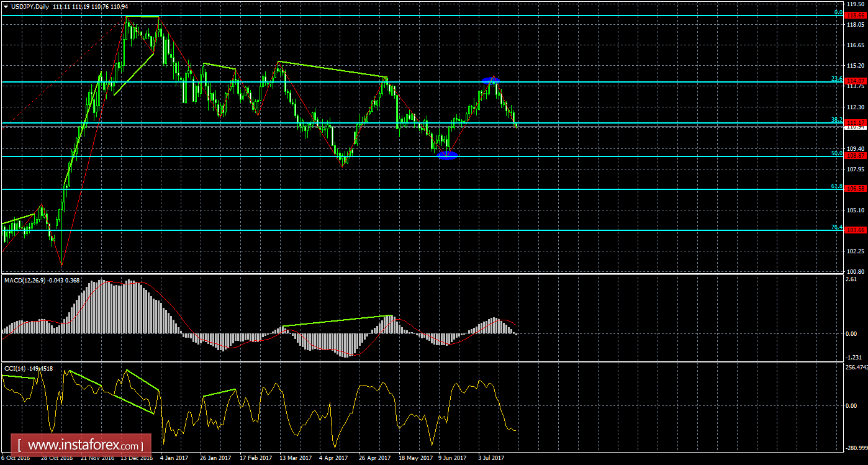Click the 38.2 Fibonacci level label
868x465 pixels.
click(836, 120)
